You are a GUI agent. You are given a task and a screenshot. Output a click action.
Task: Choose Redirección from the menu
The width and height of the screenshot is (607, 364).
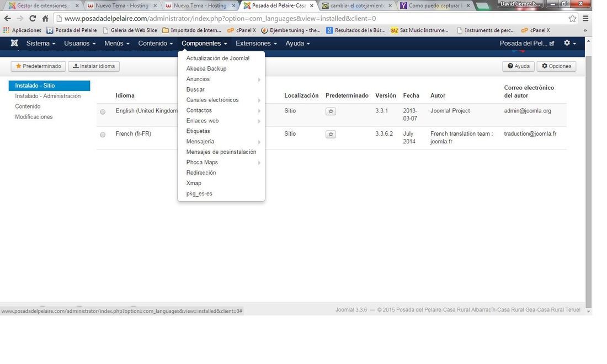(x=221, y=173)
